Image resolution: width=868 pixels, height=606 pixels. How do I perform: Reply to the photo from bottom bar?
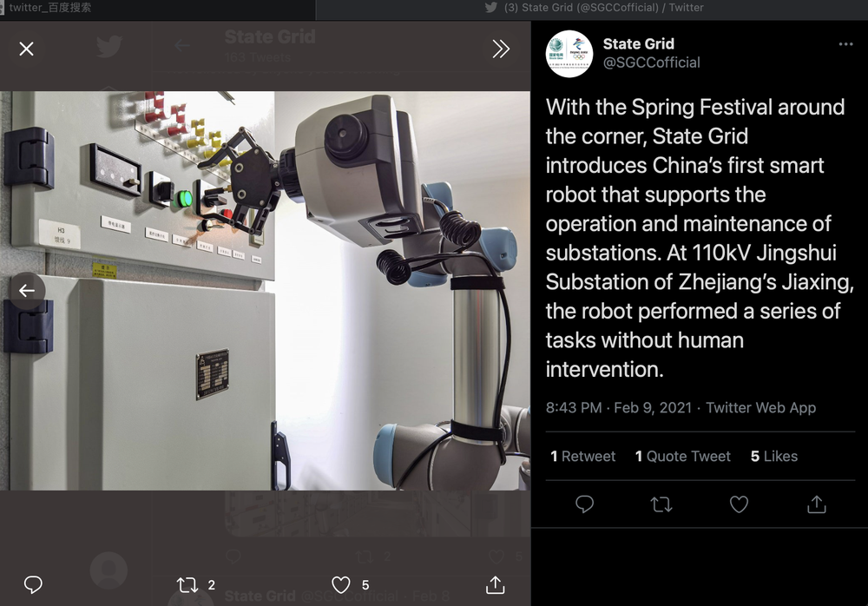coord(33,584)
